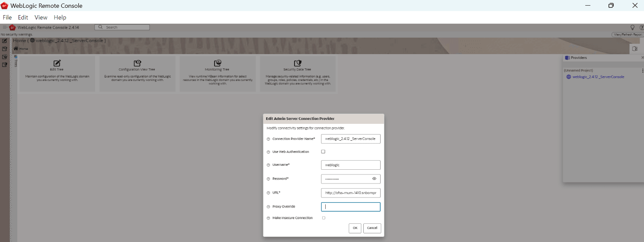This screenshot has height=242, width=644.
Task: Click the Home page title with provider name
Action: [60, 41]
